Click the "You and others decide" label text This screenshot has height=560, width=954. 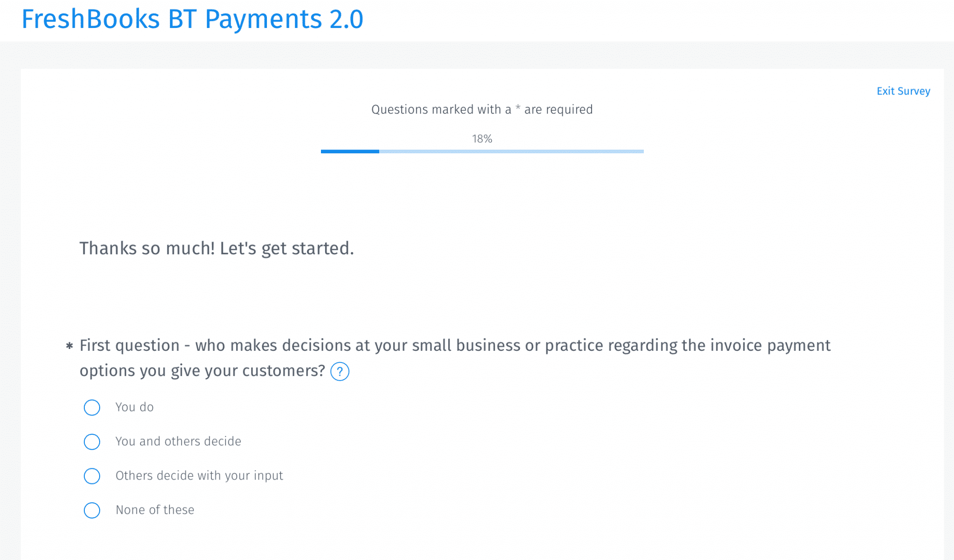tap(178, 441)
